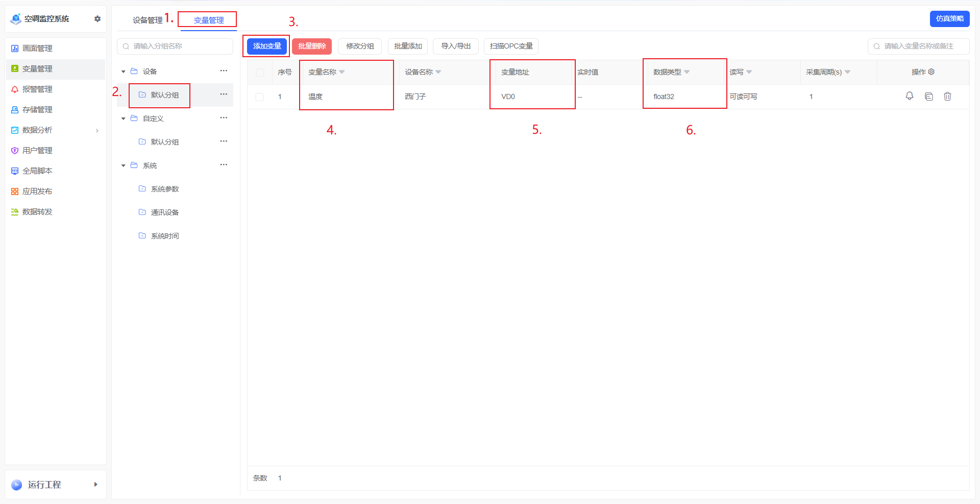This screenshot has height=504, width=980.
Task: Open 全局脚本 in the sidebar
Action: coord(37,171)
